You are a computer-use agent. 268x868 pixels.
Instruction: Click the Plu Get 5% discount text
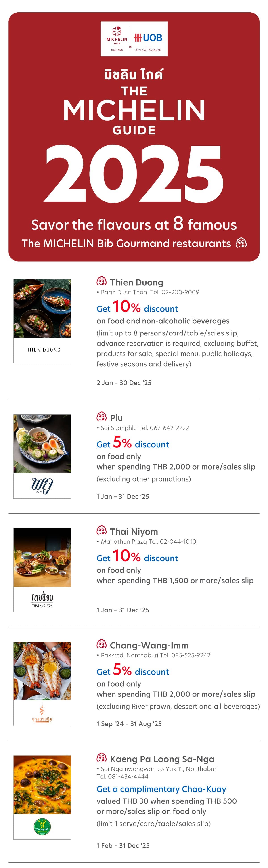(133, 442)
